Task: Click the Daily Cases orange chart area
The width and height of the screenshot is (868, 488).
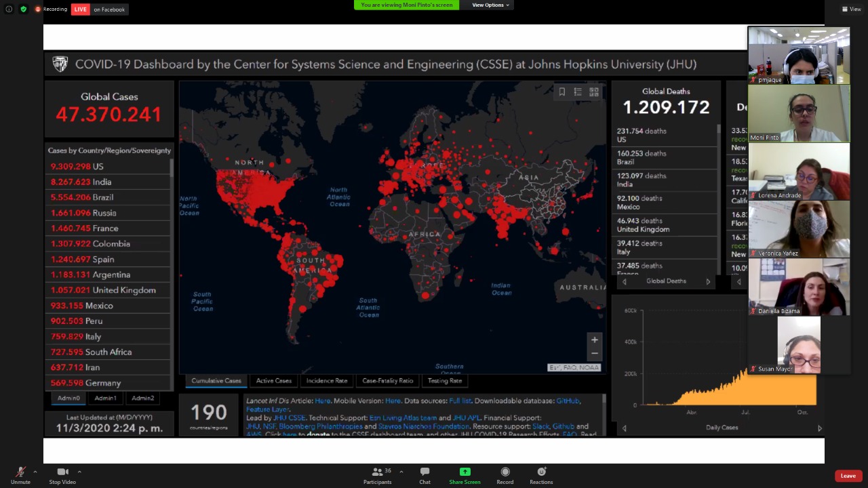Action: 746,389
